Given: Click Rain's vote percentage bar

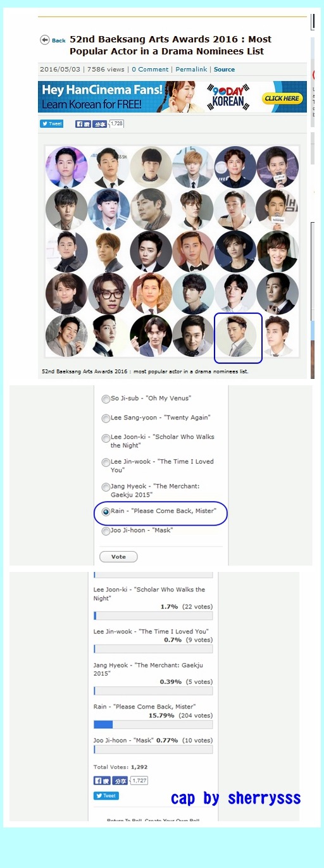Looking at the screenshot, I should point(153,724).
